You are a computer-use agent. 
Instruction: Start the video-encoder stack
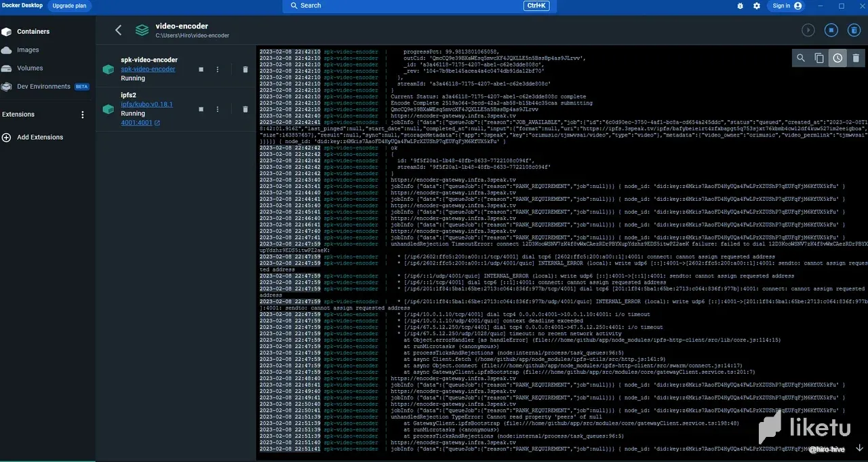808,30
